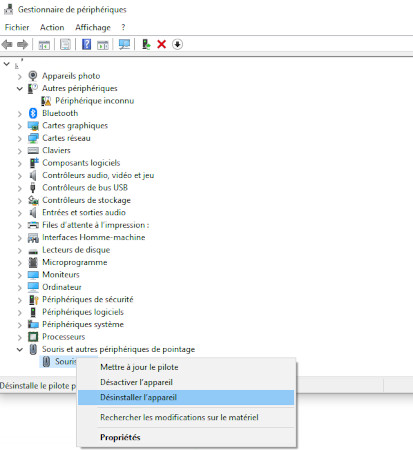Click the Contrôleurs de bus USB icon
The width and height of the screenshot is (413, 450).
[x=33, y=188]
